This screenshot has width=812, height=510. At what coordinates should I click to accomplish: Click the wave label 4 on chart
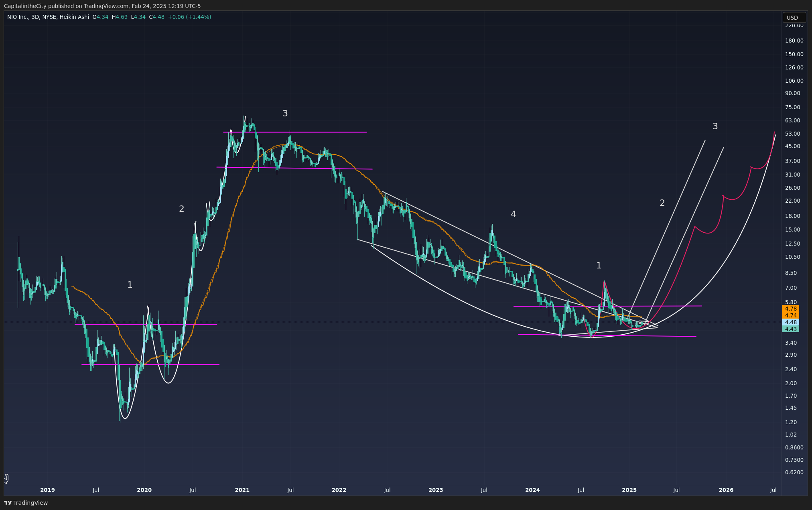pyautogui.click(x=513, y=214)
